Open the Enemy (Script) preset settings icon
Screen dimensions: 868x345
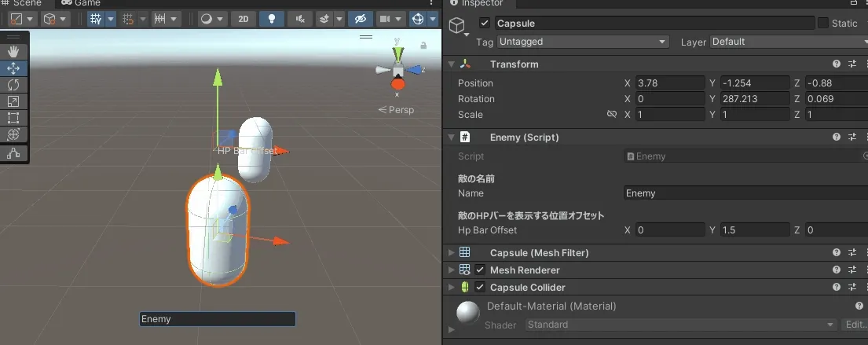[852, 138]
